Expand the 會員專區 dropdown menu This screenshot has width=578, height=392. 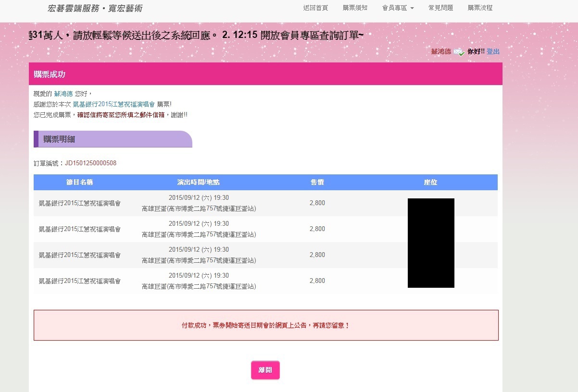pyautogui.click(x=398, y=8)
